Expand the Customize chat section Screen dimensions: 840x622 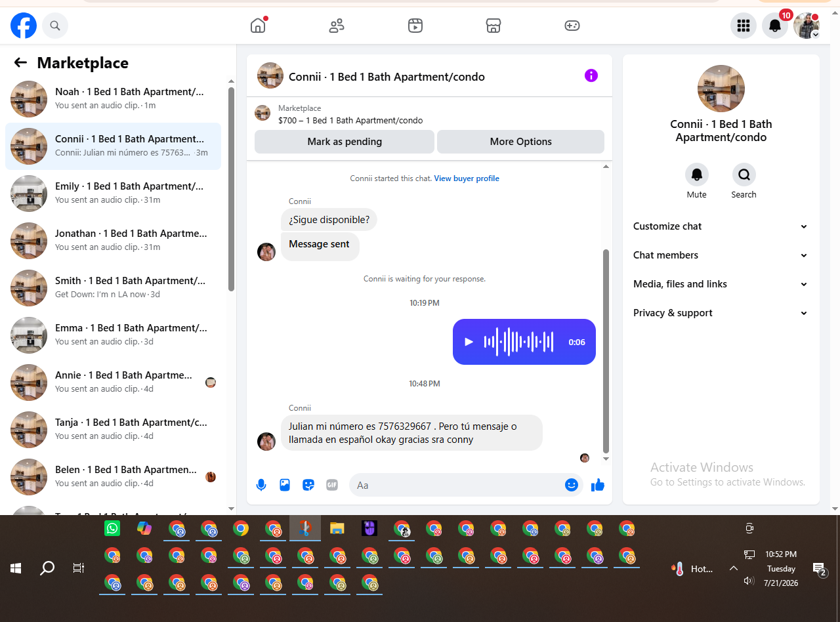point(721,226)
